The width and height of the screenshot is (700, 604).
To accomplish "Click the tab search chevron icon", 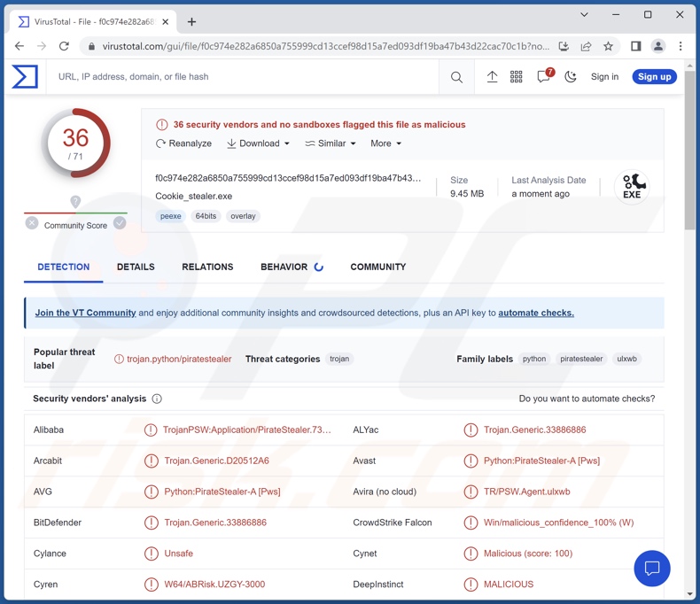I will click(x=584, y=15).
